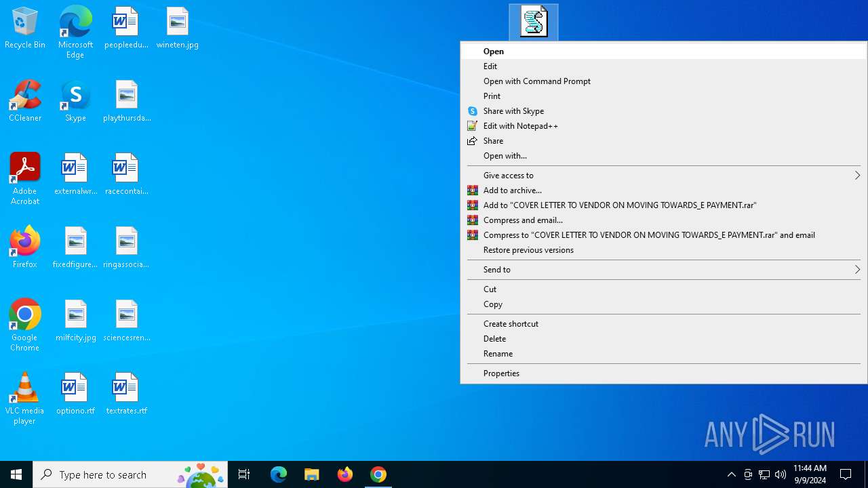Screen dimensions: 868x488
Task: Select the peopleedu Word document icon
Action: point(126,28)
